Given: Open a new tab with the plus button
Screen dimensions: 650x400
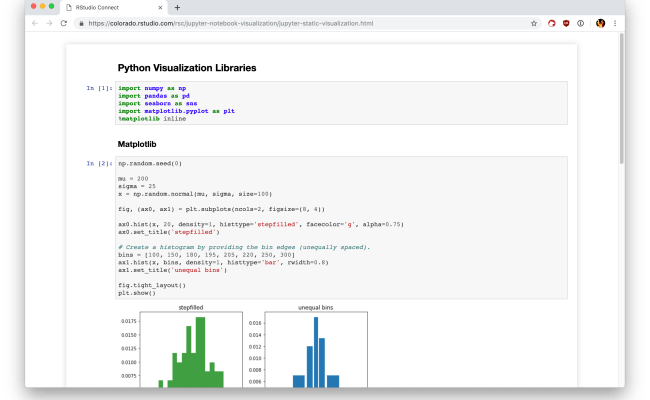Looking at the screenshot, I should [177, 7].
